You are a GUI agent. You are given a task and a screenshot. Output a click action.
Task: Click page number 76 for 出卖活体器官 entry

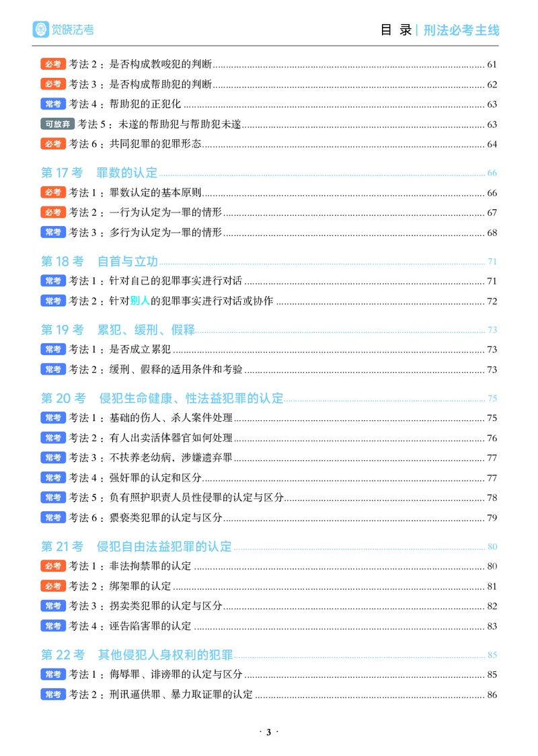pos(492,439)
